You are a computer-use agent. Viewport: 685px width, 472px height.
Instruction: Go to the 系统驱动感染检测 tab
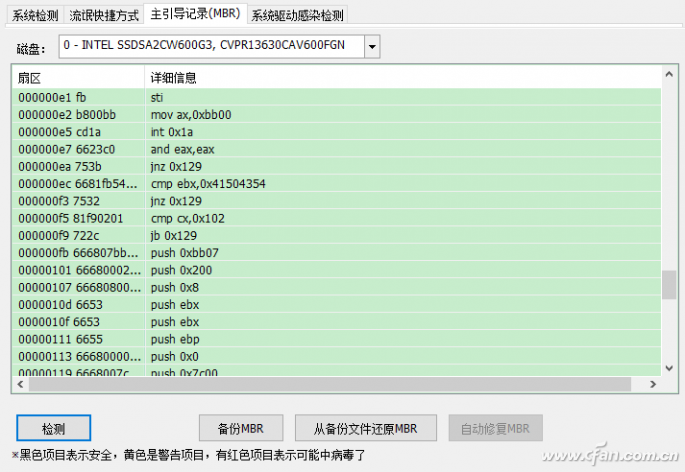297,16
